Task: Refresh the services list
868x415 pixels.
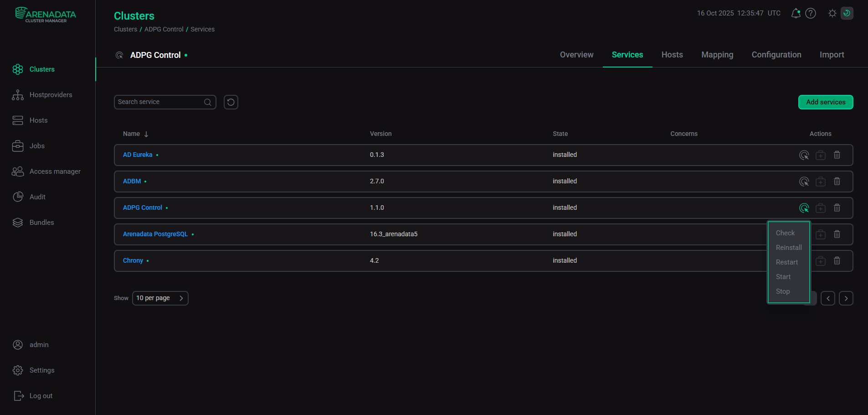Action: tap(231, 102)
